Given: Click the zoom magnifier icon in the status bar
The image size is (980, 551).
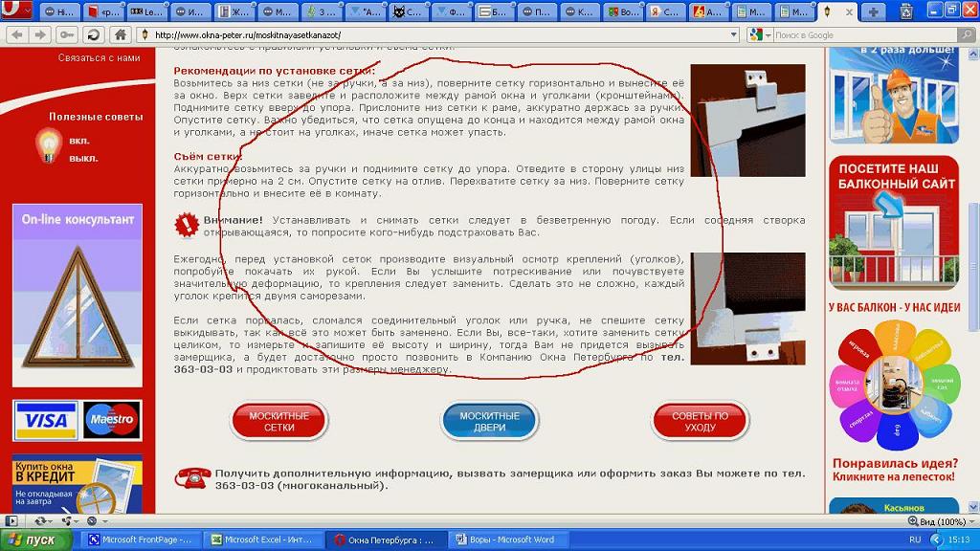Looking at the screenshot, I should pyautogui.click(x=913, y=521).
